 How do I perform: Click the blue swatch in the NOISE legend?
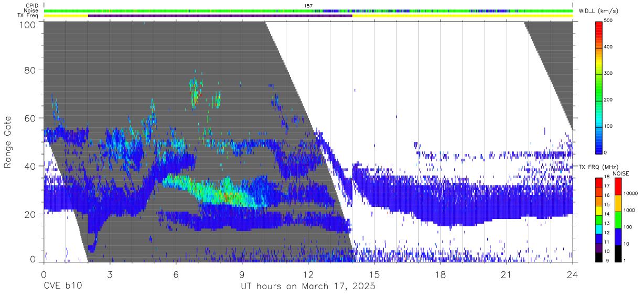pyautogui.click(x=618, y=236)
